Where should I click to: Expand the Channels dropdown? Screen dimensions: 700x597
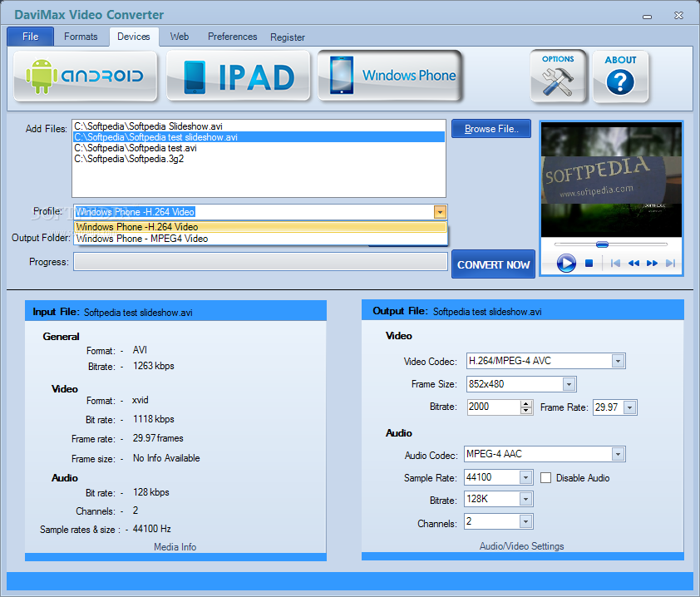[x=526, y=521]
